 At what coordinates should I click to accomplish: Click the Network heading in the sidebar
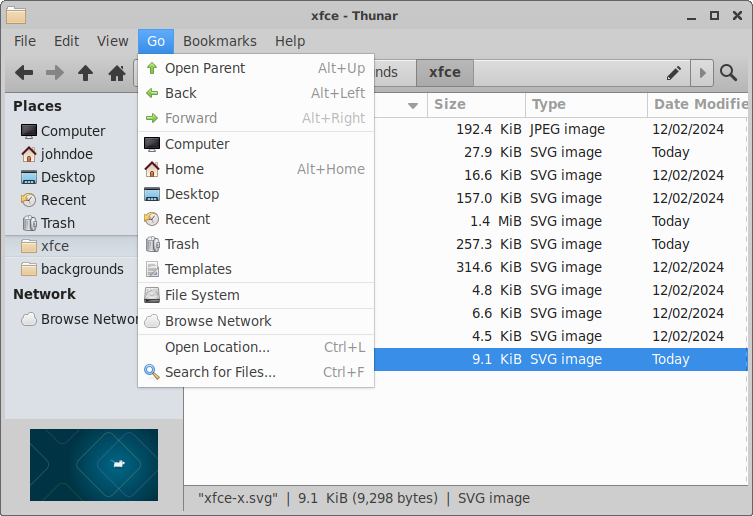pos(45,294)
